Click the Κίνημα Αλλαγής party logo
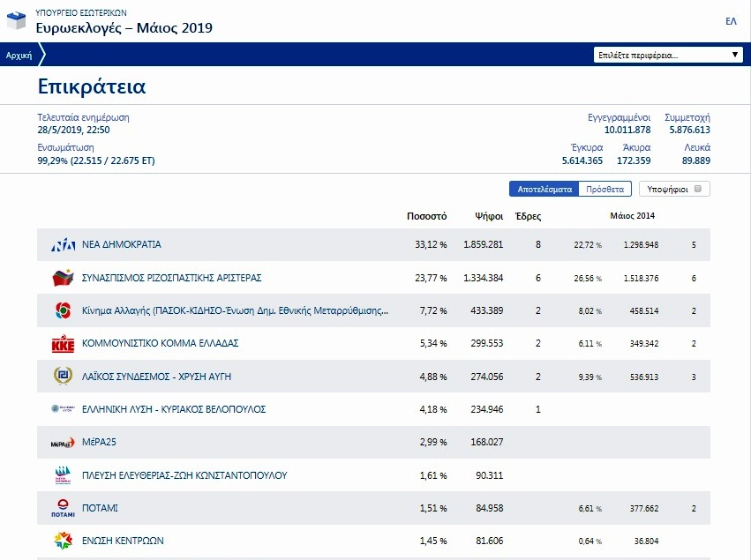 (64, 310)
